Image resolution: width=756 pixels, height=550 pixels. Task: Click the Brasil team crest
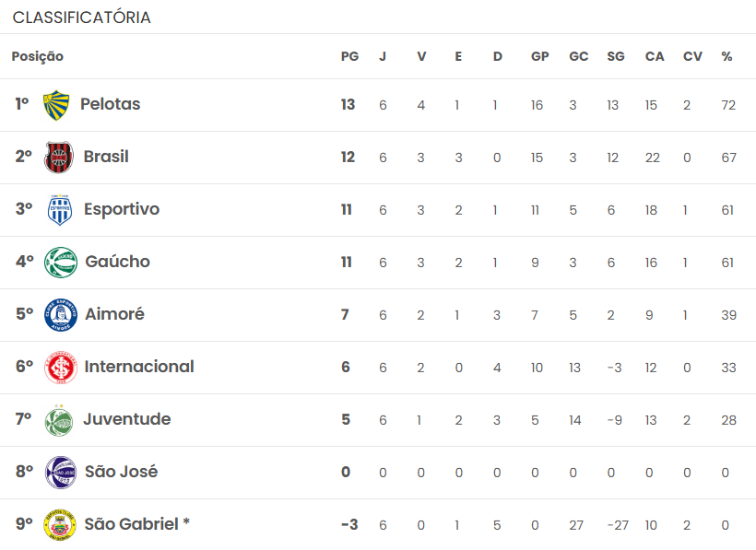(x=59, y=158)
